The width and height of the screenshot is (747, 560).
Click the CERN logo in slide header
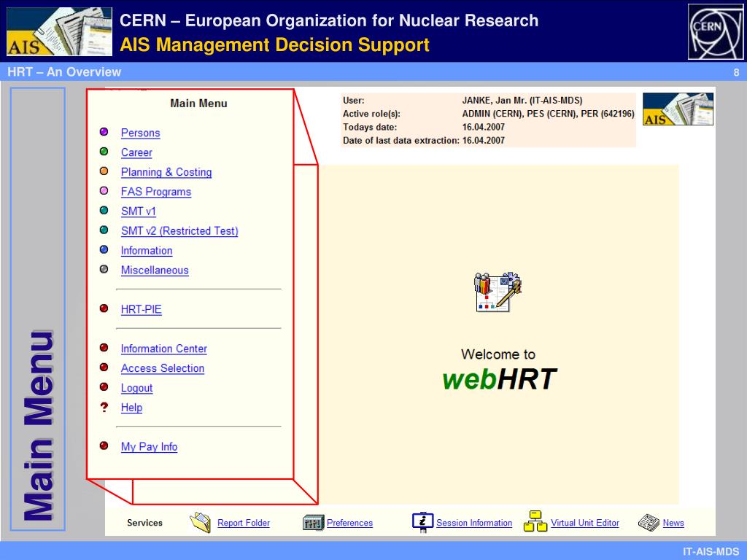tap(716, 31)
